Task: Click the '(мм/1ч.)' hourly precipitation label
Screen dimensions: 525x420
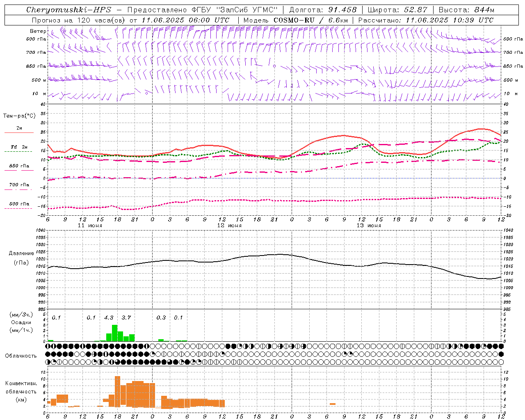Action: (21, 330)
